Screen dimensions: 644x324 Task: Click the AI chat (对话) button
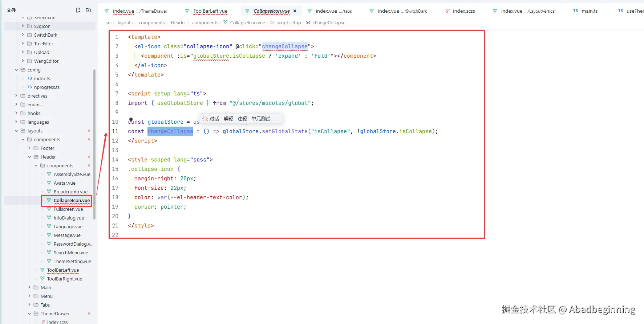(211, 119)
